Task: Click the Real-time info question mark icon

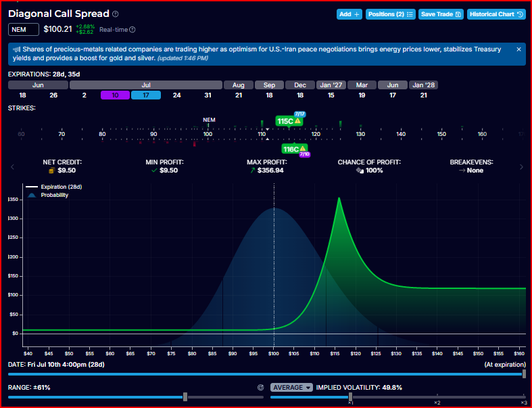Action: (132, 30)
